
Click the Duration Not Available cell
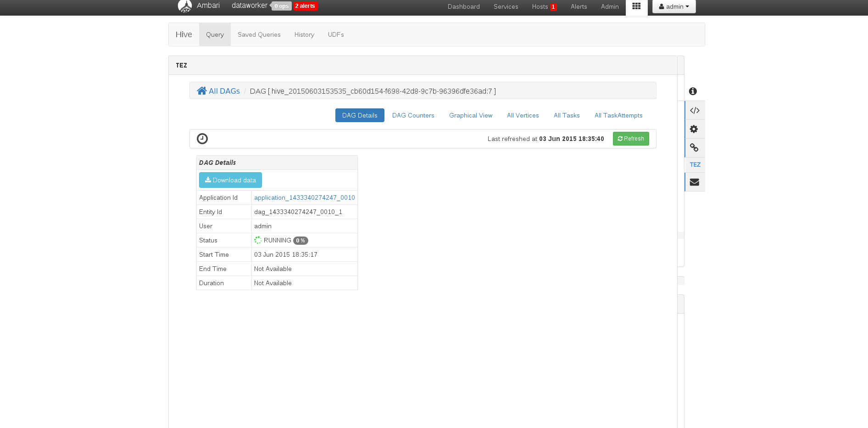305,283
